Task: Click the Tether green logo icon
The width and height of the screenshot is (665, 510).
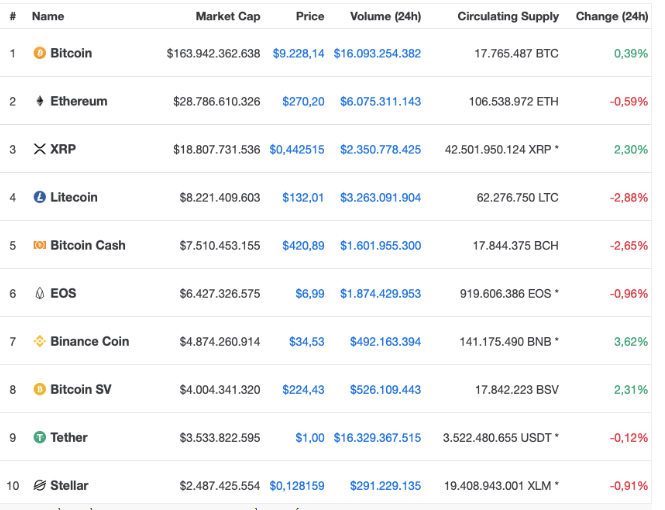Action: (39, 437)
